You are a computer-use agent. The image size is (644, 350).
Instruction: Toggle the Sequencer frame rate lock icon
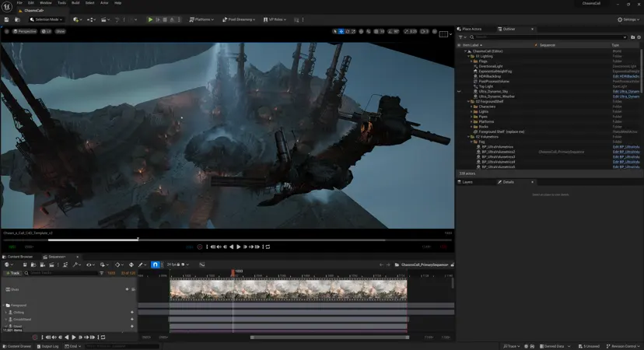coord(179,265)
